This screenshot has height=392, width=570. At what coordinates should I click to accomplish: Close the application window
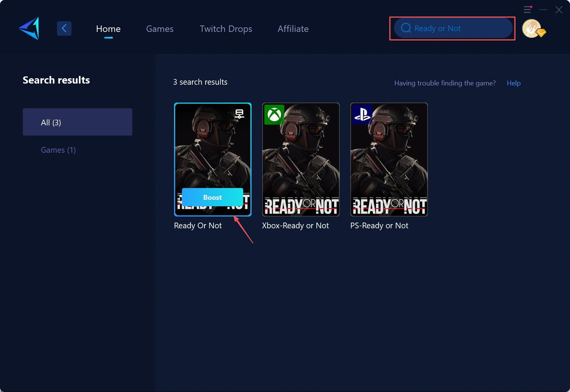click(559, 10)
